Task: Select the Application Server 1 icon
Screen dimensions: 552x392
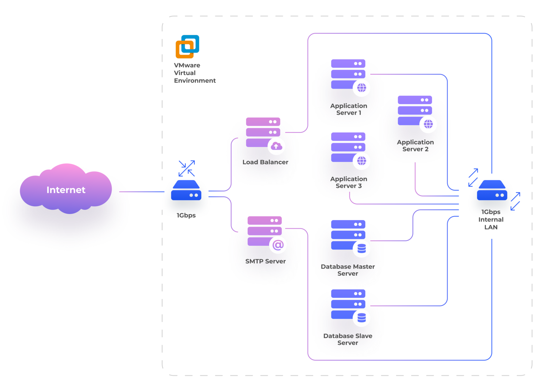Action: [350, 77]
